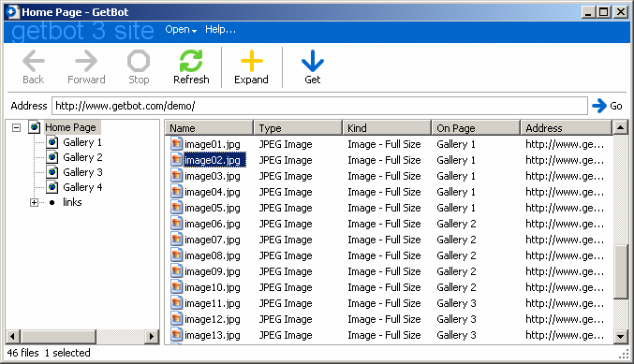Click tree pane left scroll arrow
Screen dimensions: 634x364
(x=12, y=336)
